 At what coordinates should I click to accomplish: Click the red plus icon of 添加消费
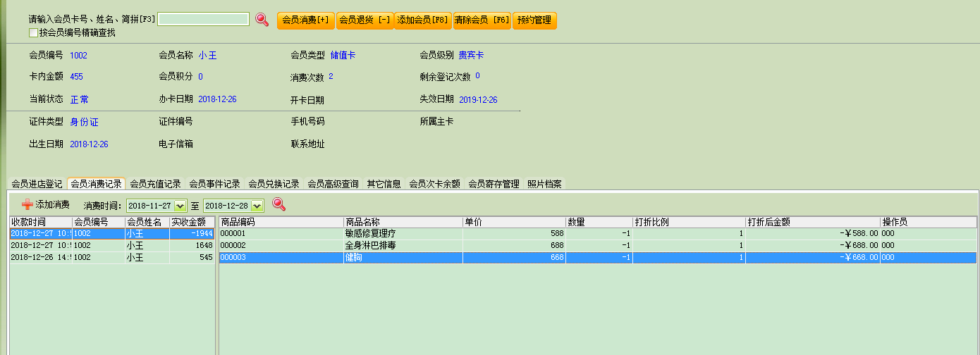click(x=27, y=204)
